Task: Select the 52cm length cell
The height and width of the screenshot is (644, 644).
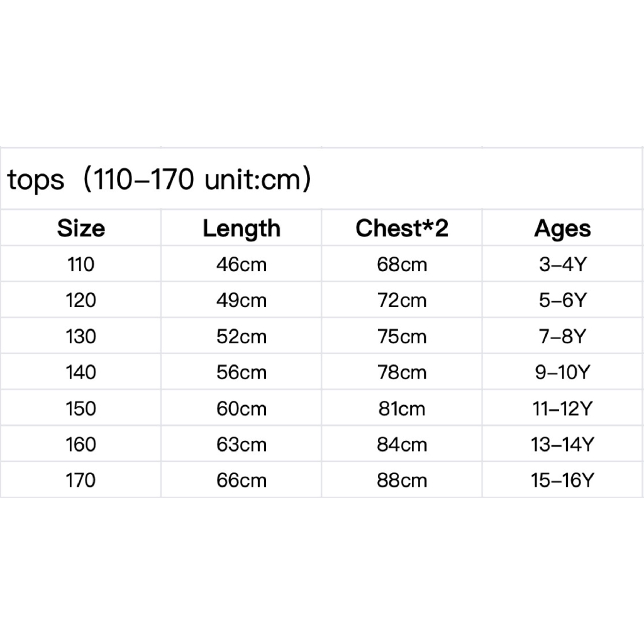Action: [241, 337]
